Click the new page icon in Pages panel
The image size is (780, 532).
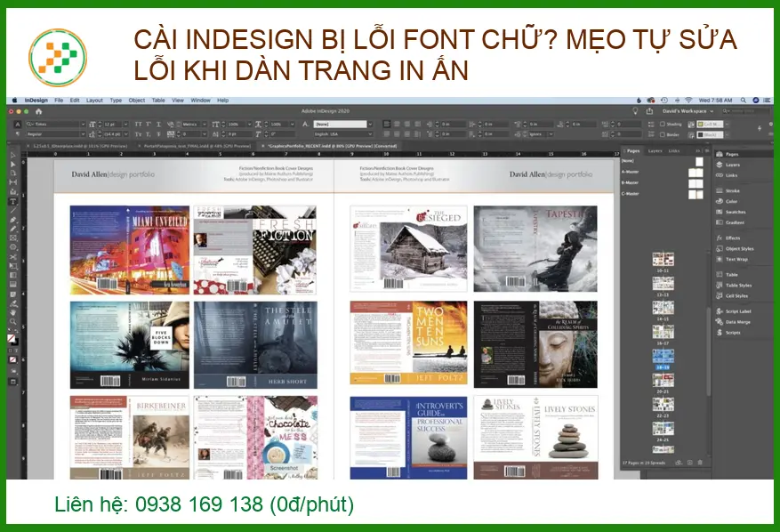point(689,463)
